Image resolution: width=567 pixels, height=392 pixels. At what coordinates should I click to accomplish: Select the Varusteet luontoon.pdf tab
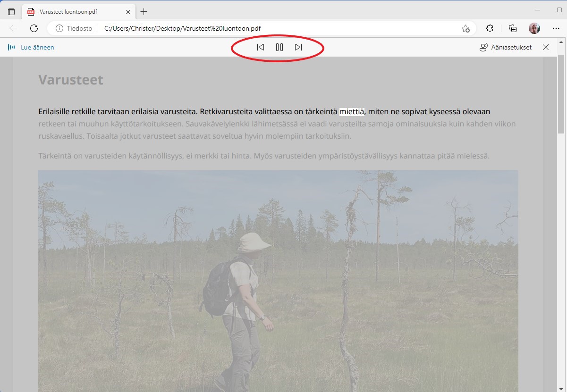pos(79,12)
